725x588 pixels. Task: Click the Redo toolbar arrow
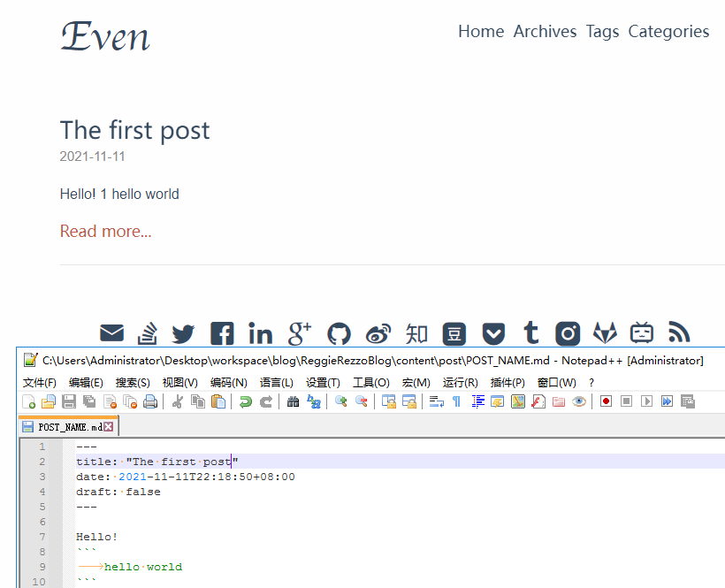click(266, 401)
